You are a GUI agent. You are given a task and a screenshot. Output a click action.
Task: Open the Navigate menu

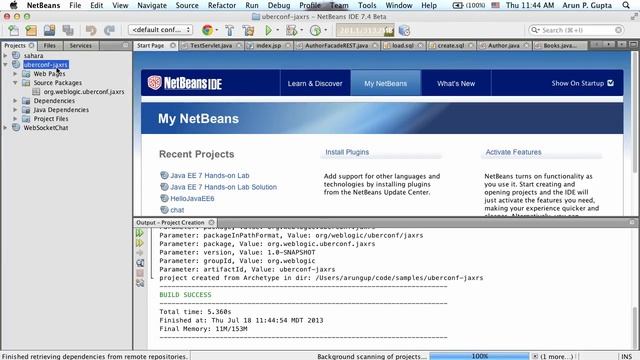pyautogui.click(x=152, y=5)
